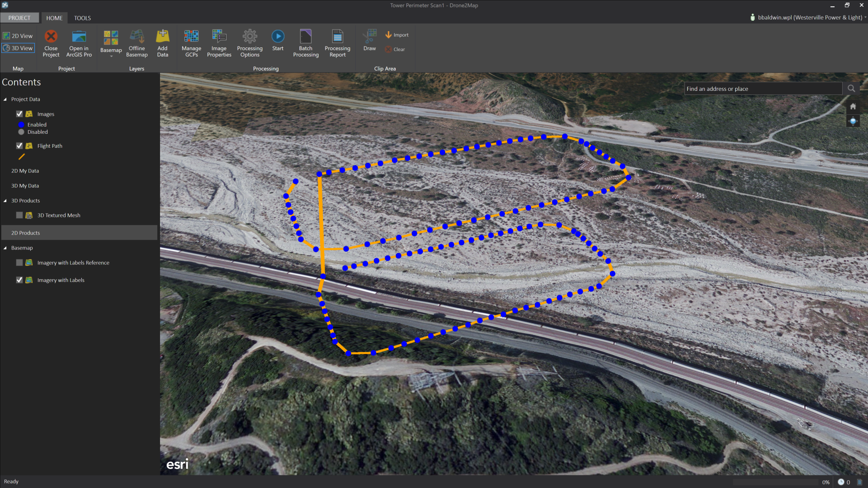The width and height of the screenshot is (868, 488).
Task: Click the user account icon
Action: [752, 18]
